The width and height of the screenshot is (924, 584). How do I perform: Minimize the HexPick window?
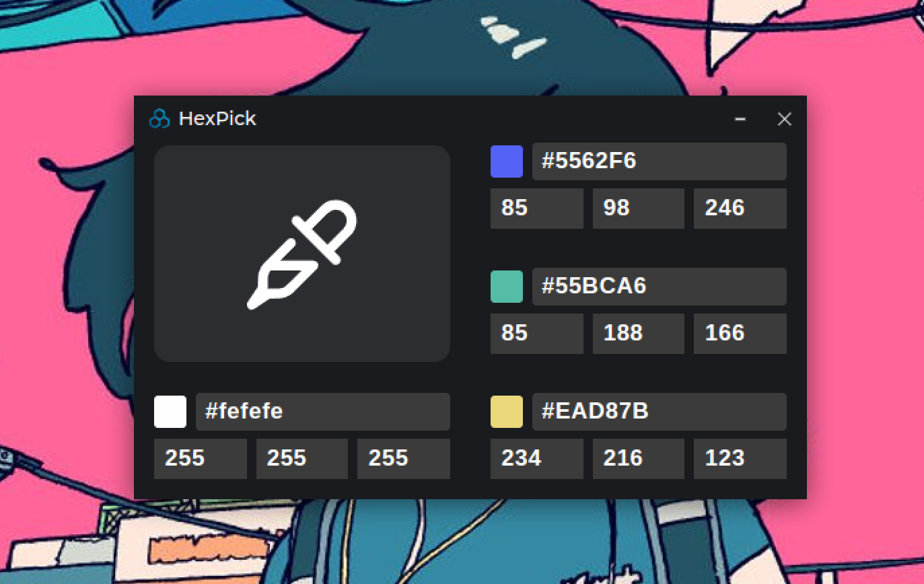pyautogui.click(x=740, y=118)
